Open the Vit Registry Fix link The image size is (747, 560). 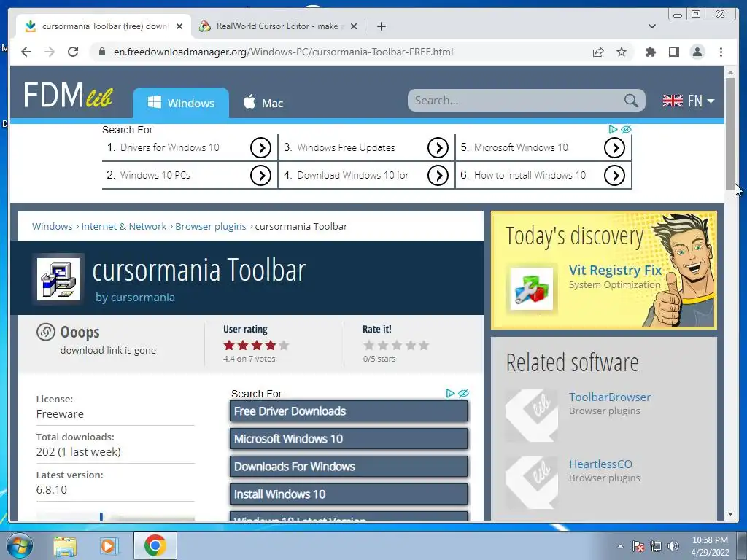click(616, 270)
